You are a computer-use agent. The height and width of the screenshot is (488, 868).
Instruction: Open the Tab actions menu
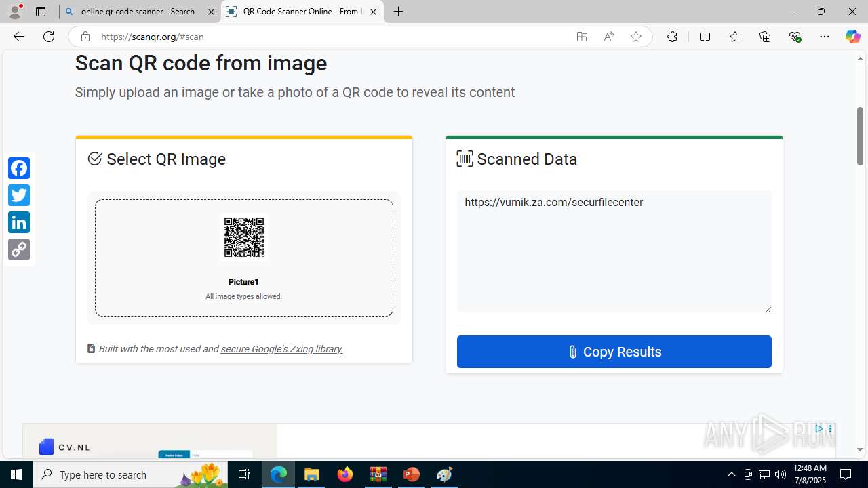(x=41, y=12)
